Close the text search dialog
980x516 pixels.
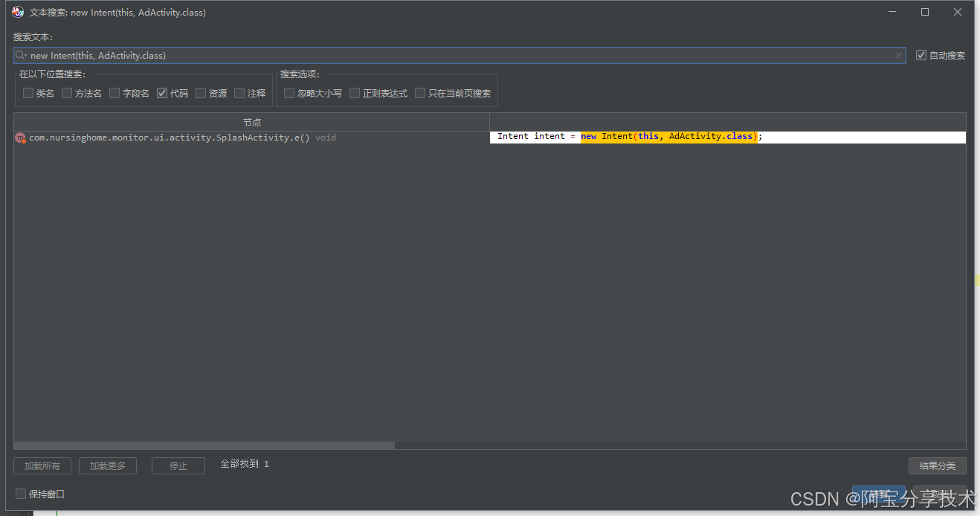point(958,12)
